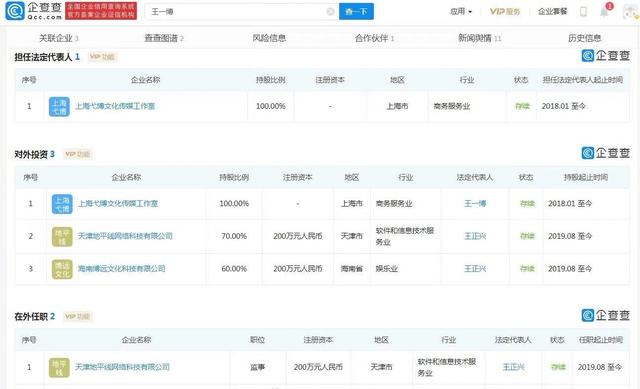
Task: Open the 企业套餐 menu item
Action: click(x=553, y=11)
